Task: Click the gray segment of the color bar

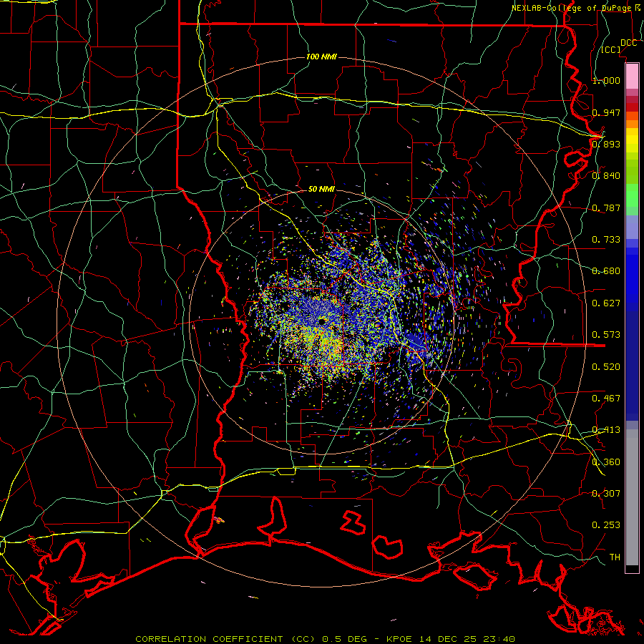Action: [x=632, y=497]
